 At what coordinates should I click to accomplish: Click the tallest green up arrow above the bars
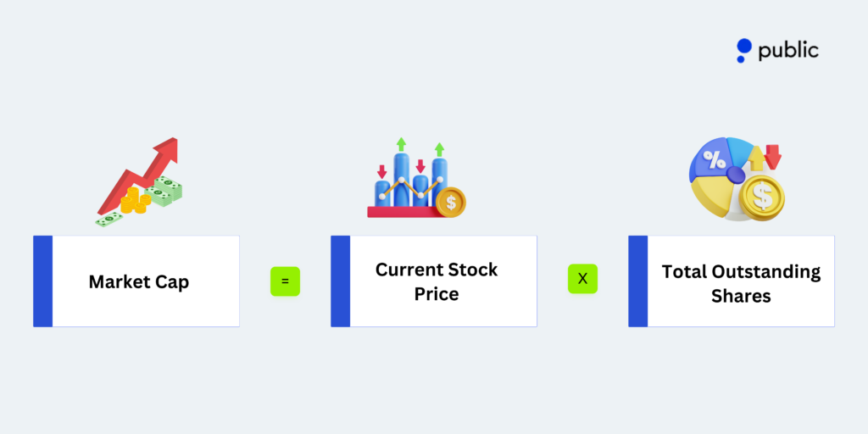click(x=401, y=144)
